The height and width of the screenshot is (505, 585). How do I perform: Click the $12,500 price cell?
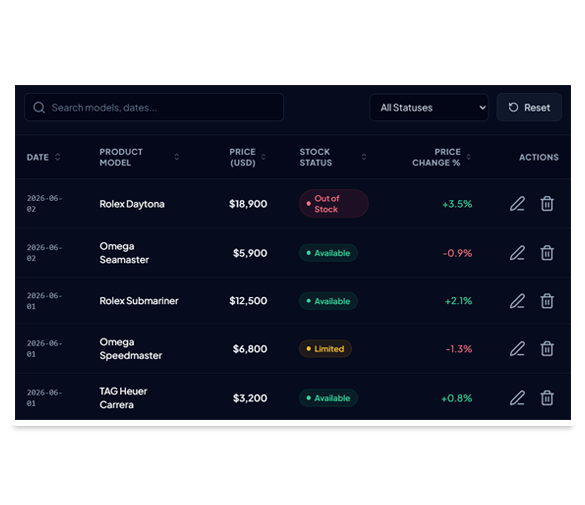(248, 301)
